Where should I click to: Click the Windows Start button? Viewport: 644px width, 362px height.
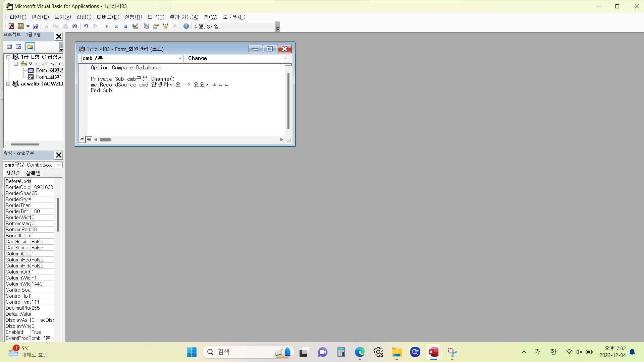point(192,352)
